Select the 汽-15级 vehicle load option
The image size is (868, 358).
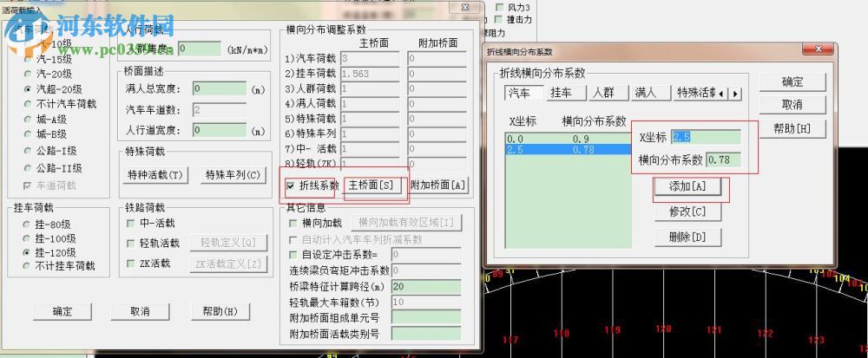click(27, 59)
